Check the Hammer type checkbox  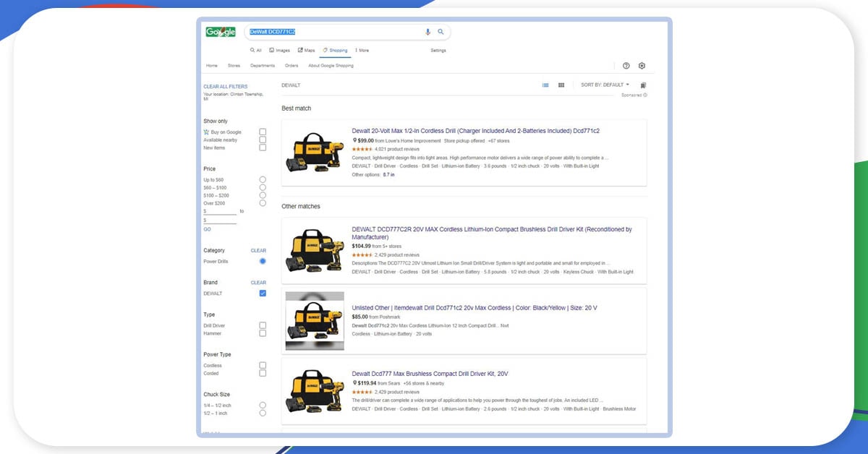click(x=263, y=333)
